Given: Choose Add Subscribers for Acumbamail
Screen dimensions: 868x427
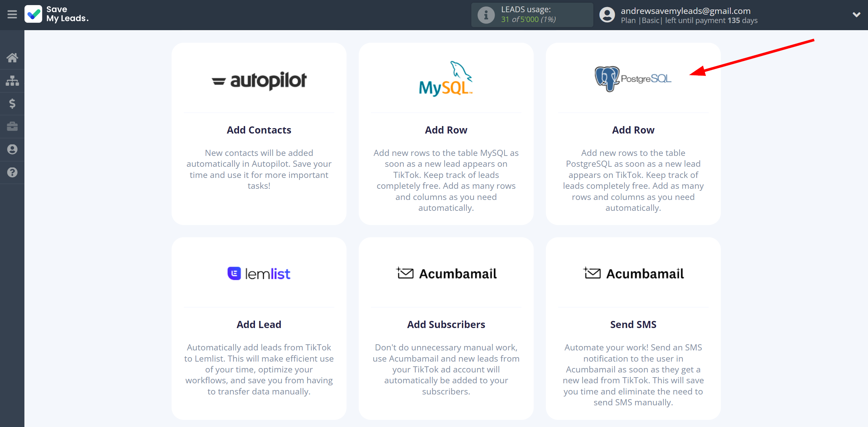Looking at the screenshot, I should [446, 325].
